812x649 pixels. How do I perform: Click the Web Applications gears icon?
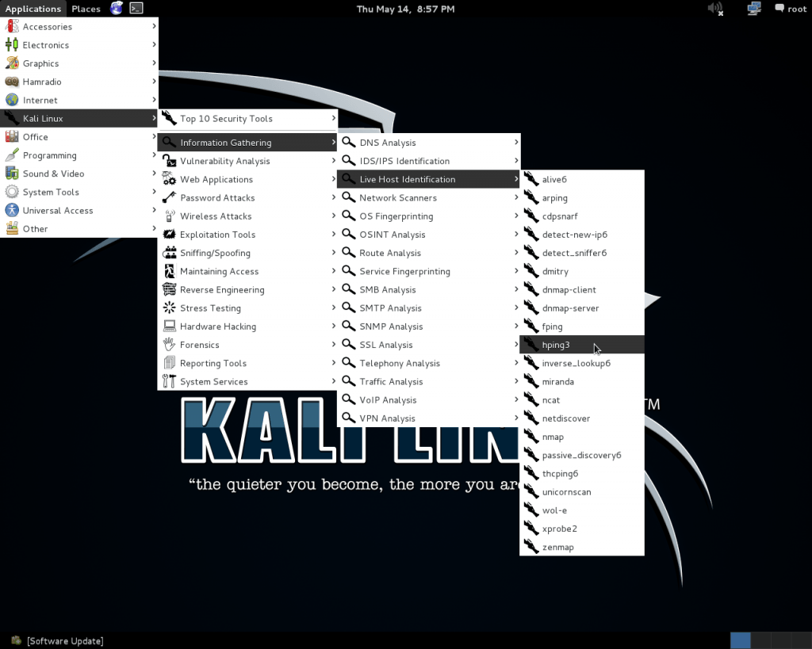pyautogui.click(x=170, y=179)
